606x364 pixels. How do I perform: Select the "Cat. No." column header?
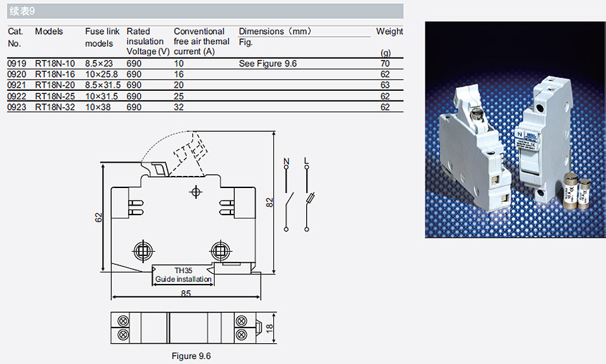pyautogui.click(x=15, y=37)
